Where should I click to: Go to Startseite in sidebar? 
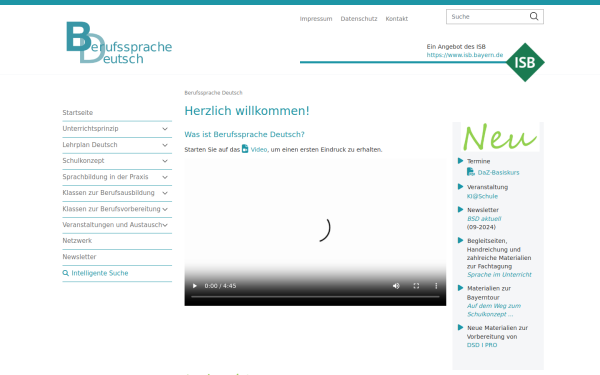(x=78, y=112)
